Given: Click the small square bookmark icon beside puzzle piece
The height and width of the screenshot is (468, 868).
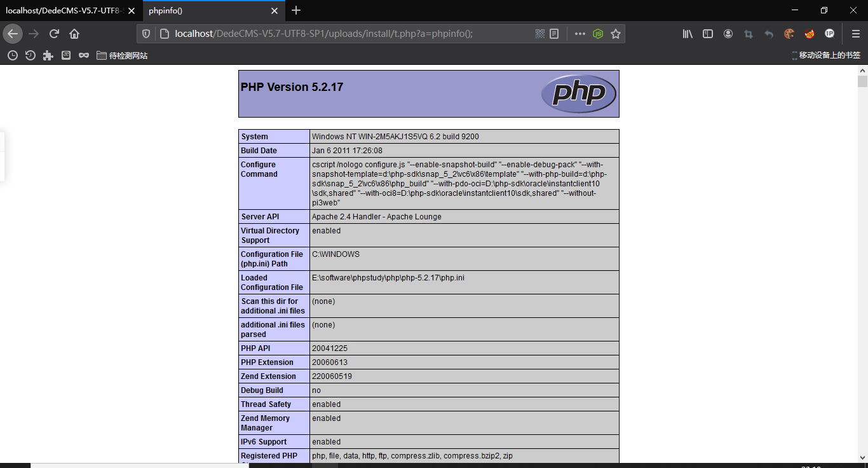Looking at the screenshot, I should [x=65, y=55].
